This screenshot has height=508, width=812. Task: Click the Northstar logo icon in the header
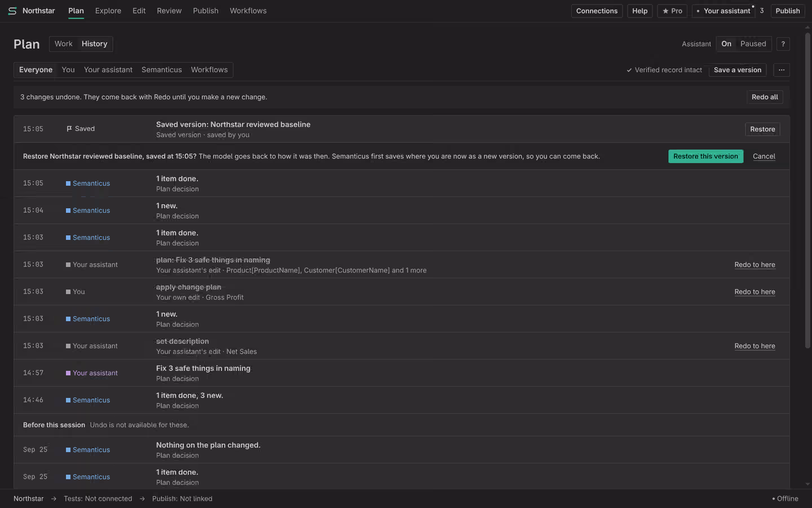(x=12, y=11)
